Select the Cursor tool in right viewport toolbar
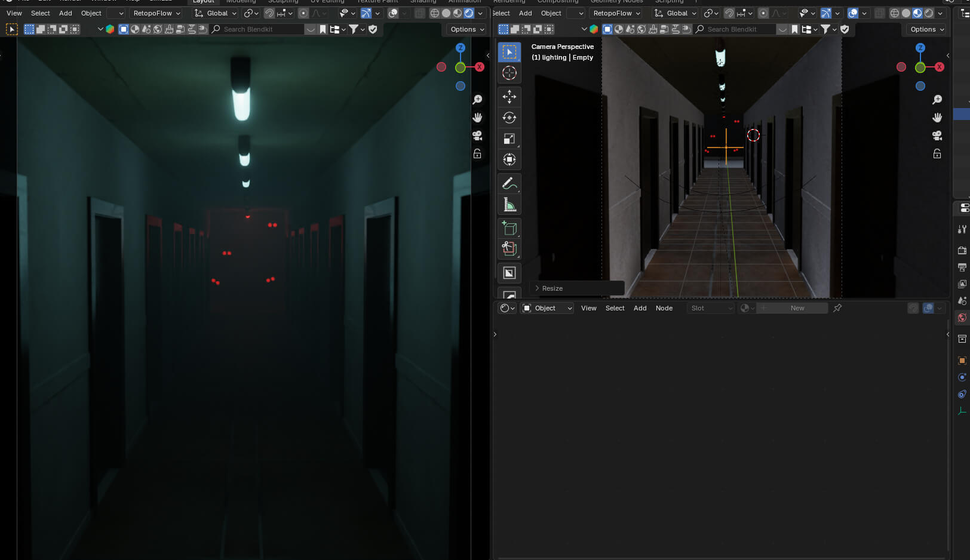 point(509,73)
